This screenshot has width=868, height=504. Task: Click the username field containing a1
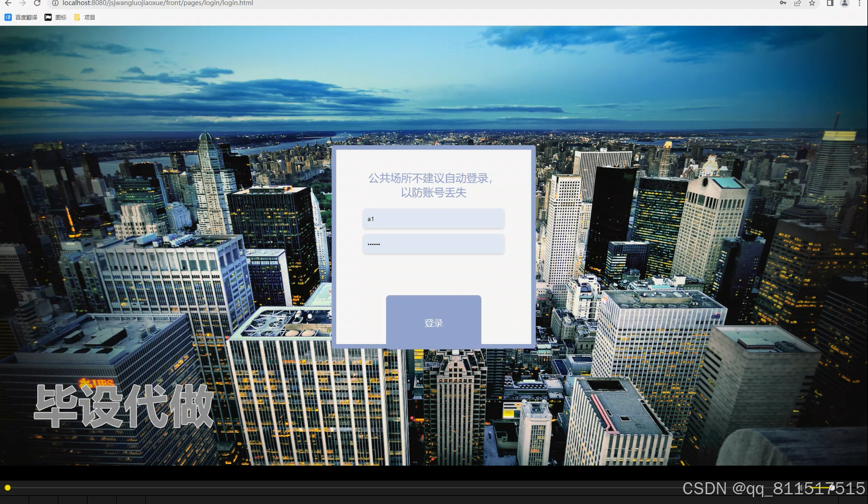433,219
